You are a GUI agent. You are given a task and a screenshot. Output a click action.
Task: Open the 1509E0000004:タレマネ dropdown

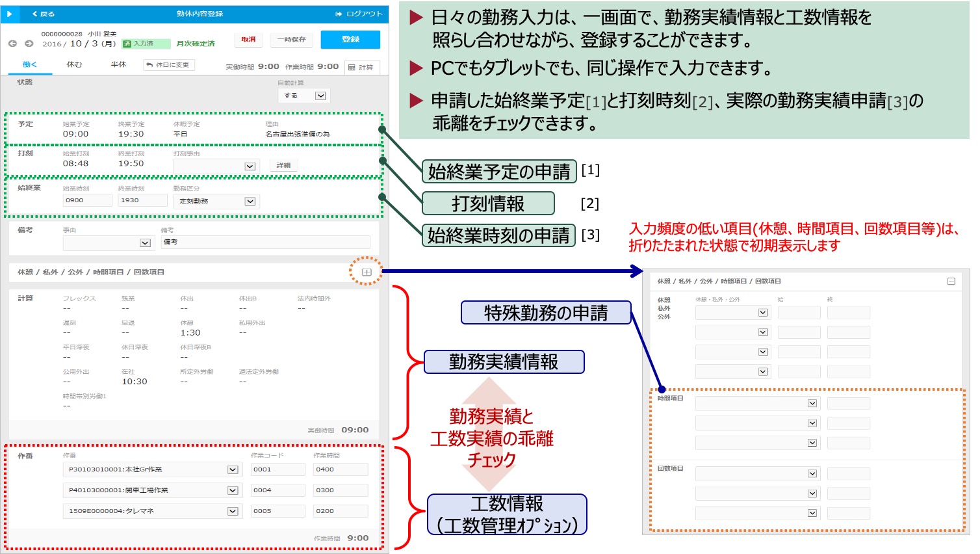coord(151,511)
